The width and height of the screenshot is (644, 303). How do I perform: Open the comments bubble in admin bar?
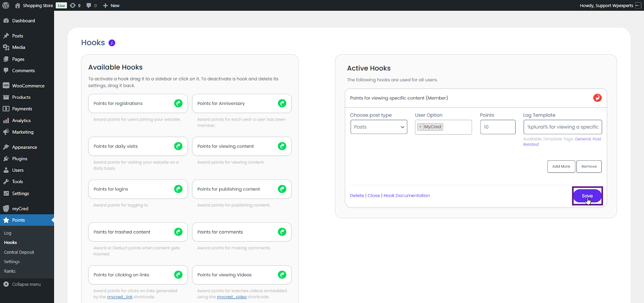pos(91,6)
